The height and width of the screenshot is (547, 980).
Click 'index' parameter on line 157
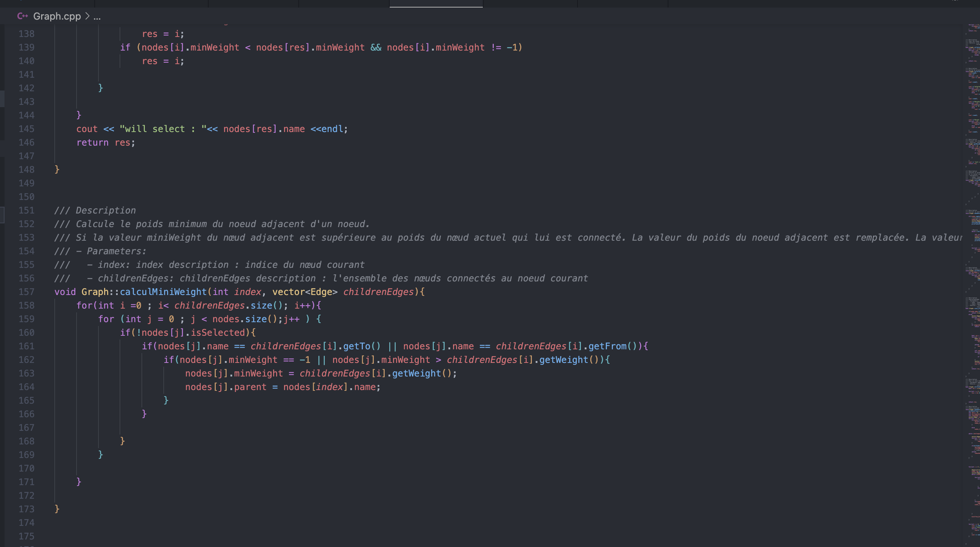[248, 292]
